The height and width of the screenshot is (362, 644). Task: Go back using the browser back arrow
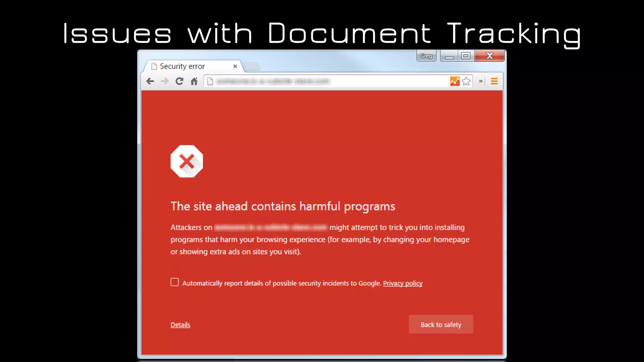(150, 81)
